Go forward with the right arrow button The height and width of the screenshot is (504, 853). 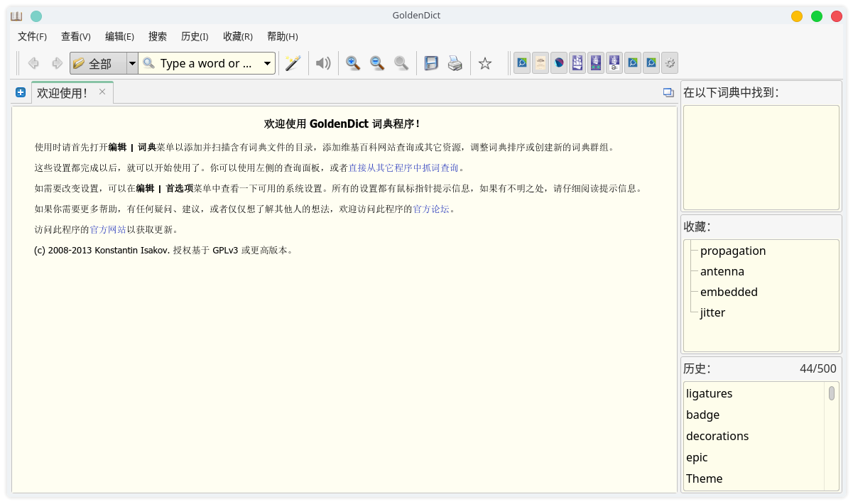coord(57,63)
